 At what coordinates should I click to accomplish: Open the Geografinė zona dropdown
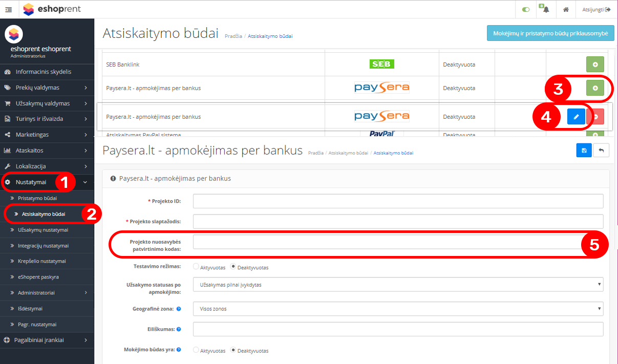pyautogui.click(x=398, y=308)
